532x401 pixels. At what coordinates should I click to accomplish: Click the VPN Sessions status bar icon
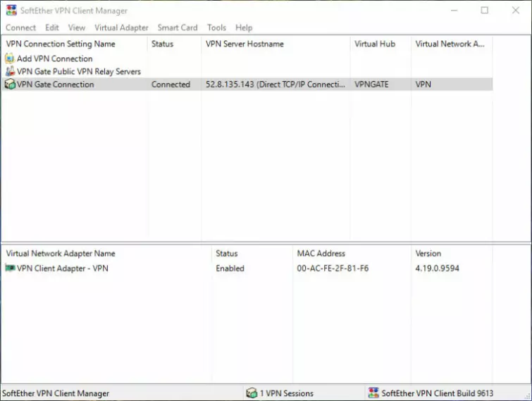(252, 393)
